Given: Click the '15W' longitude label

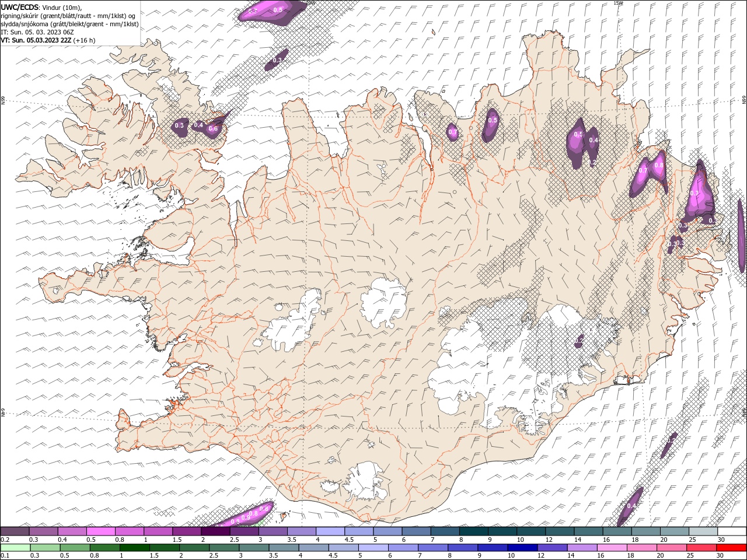Looking at the screenshot, I should (618, 3).
